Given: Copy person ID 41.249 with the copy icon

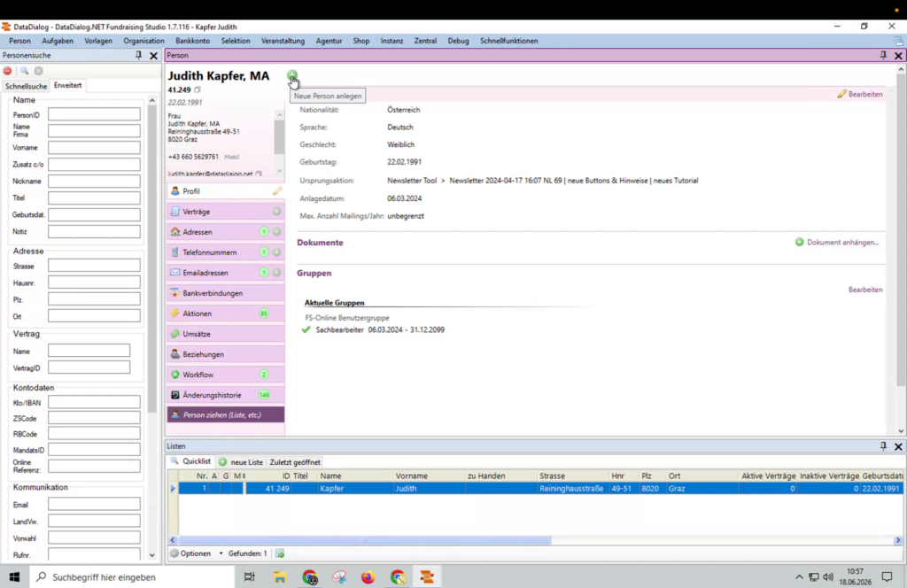Looking at the screenshot, I should [198, 89].
